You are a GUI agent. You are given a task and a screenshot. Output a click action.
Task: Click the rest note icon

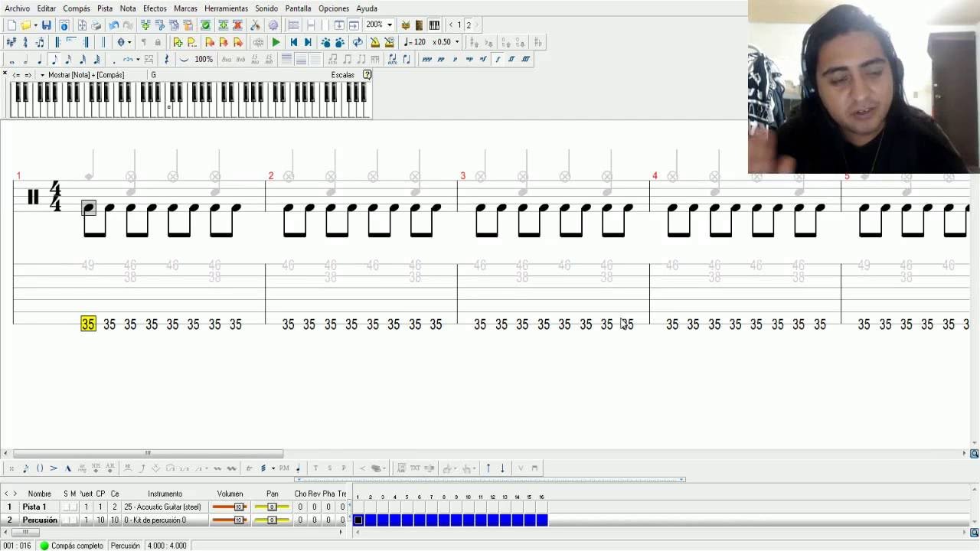coord(166,59)
